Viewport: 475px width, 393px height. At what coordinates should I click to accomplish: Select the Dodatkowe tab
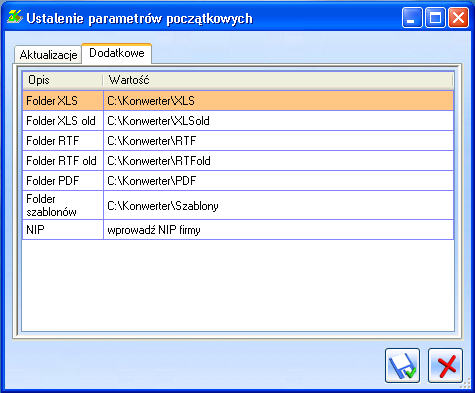(117, 53)
